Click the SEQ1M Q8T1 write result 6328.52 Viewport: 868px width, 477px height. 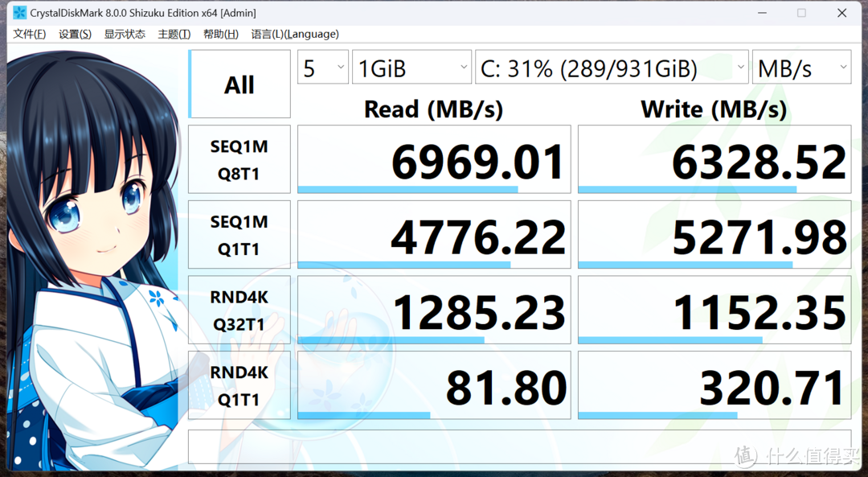(x=714, y=159)
